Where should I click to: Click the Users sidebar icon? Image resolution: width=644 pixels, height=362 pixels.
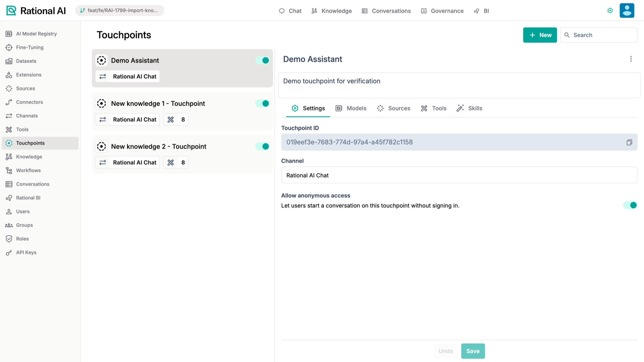[9, 211]
